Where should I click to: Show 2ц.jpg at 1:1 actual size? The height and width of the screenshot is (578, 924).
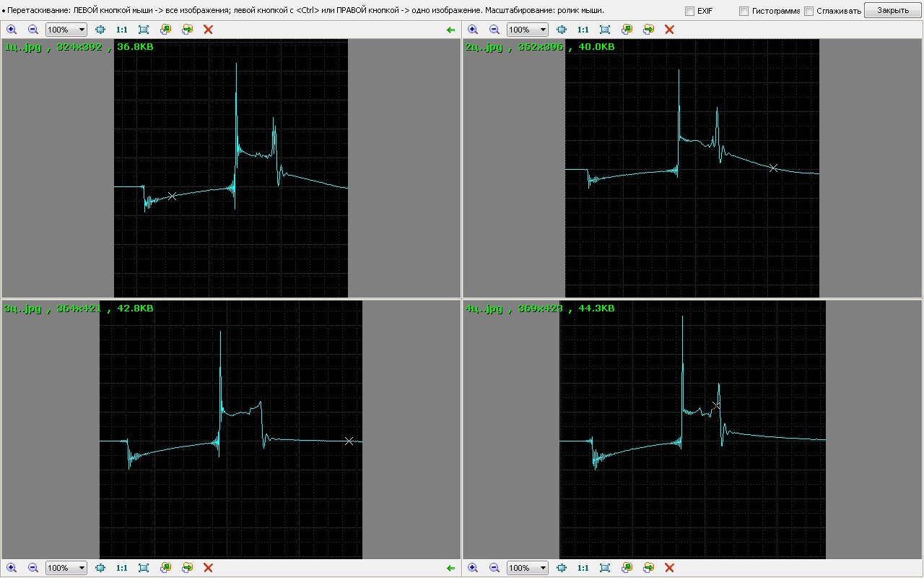(583, 30)
